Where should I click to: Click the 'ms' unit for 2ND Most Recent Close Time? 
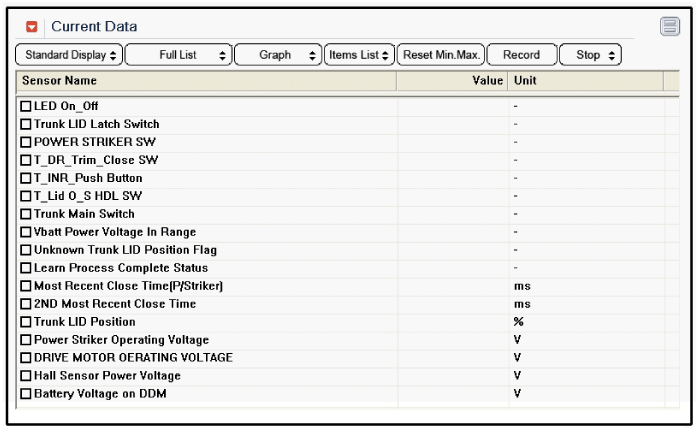(x=522, y=305)
